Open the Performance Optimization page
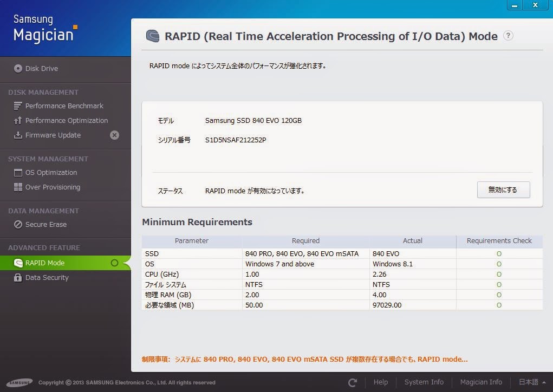553x392 pixels. [x=67, y=121]
